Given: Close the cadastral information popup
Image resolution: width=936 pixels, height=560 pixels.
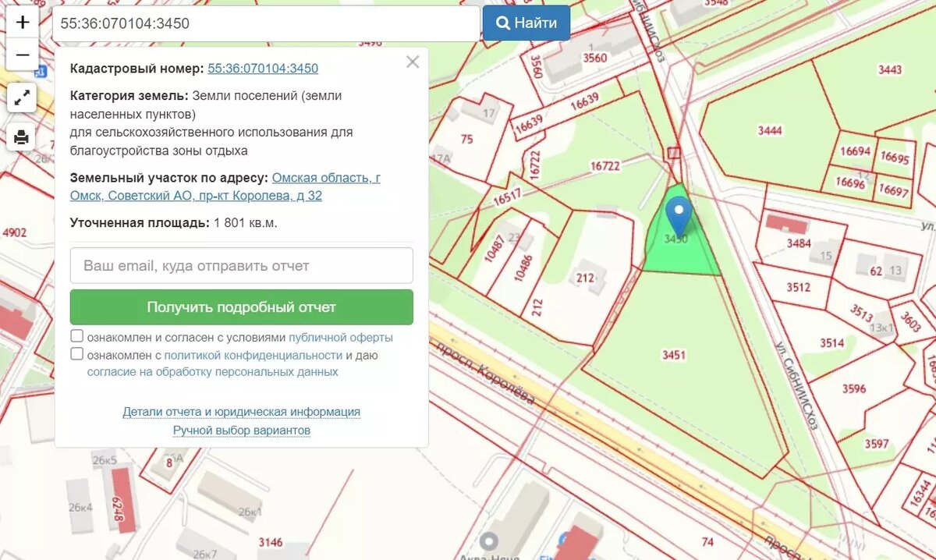Looking at the screenshot, I should click(x=413, y=62).
